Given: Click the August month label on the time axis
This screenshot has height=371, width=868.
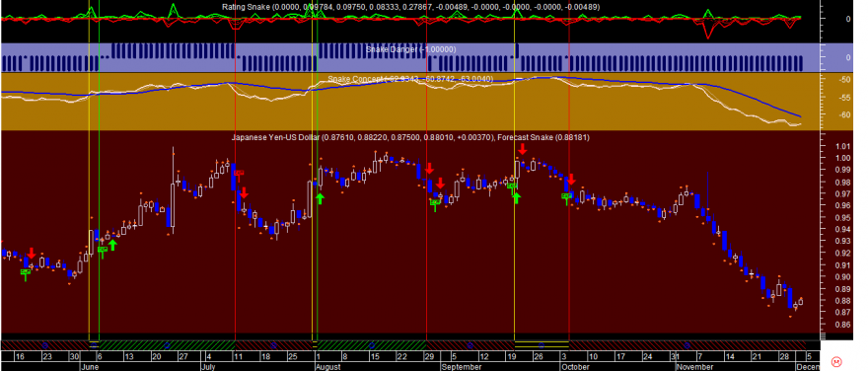Looking at the screenshot, I should click(327, 367).
